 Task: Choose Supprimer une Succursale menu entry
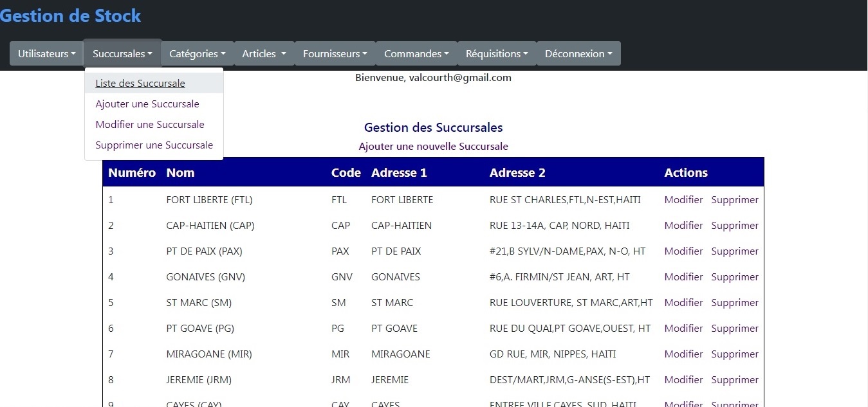(x=154, y=145)
